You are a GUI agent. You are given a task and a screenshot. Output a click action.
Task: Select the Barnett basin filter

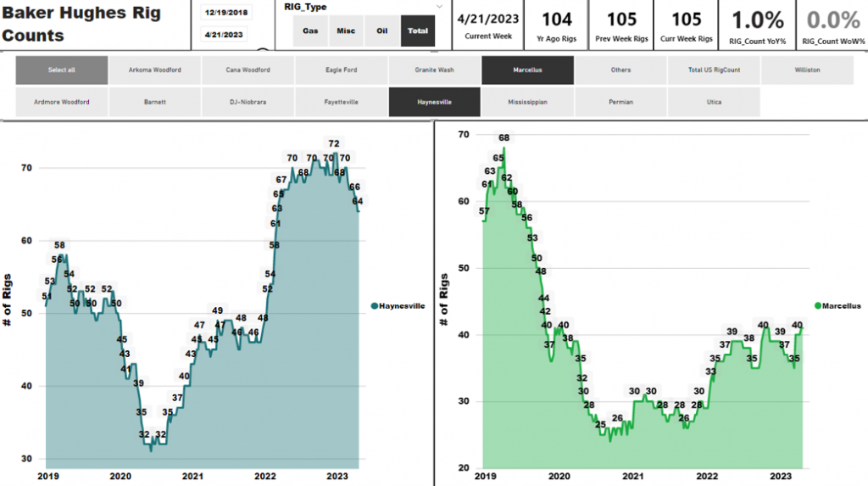point(155,103)
